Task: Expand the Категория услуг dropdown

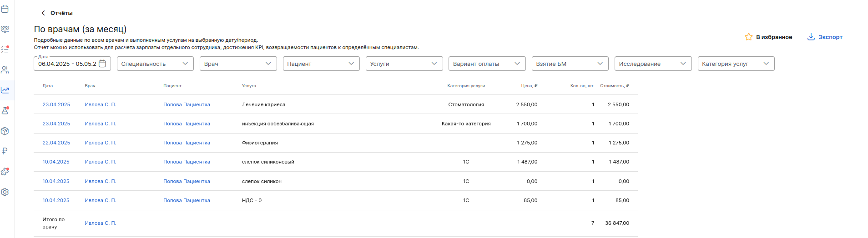Action: (x=736, y=64)
